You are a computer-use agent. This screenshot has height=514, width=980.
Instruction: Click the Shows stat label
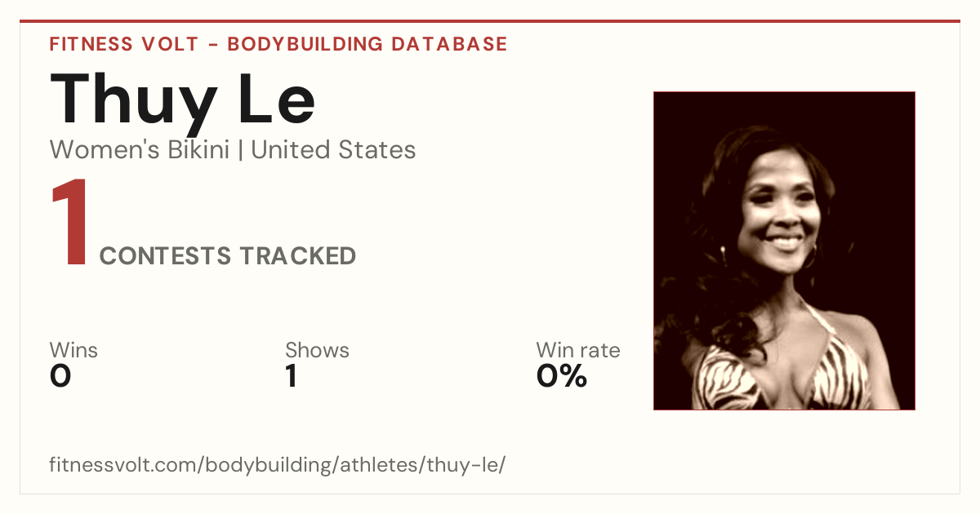point(317,351)
